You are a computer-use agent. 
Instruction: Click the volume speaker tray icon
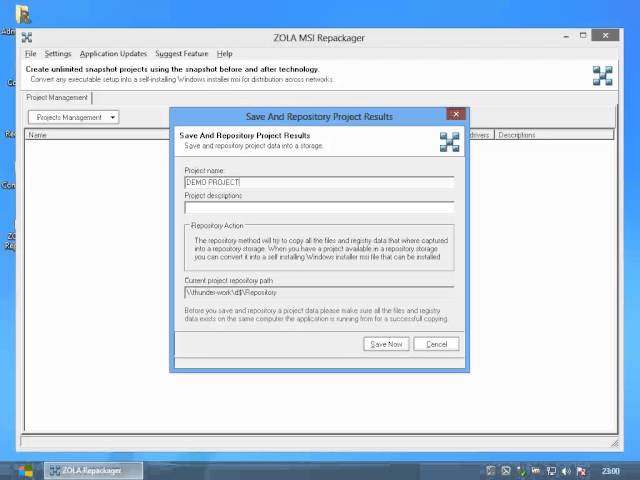566,471
